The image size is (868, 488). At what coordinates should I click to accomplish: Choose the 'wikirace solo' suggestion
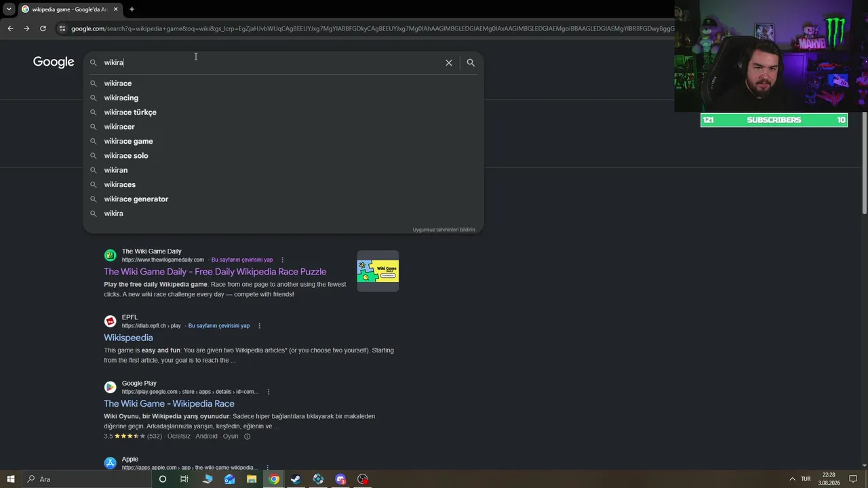(283, 156)
